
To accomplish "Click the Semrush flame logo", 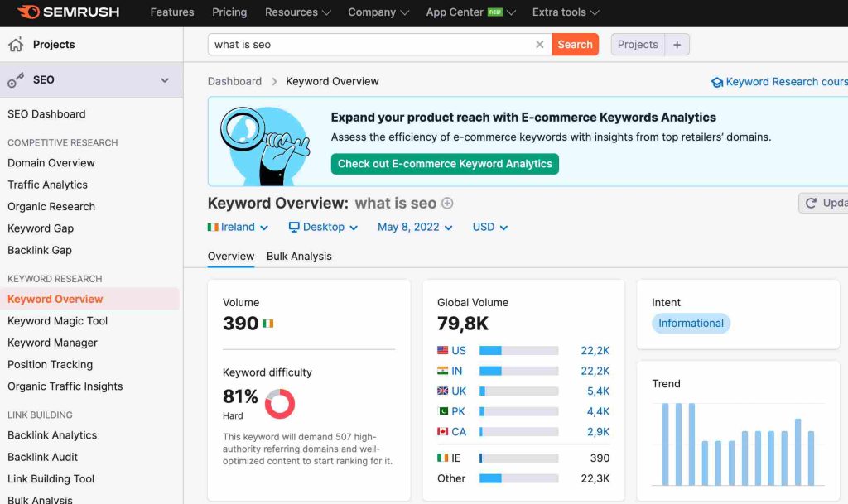I will (28, 12).
